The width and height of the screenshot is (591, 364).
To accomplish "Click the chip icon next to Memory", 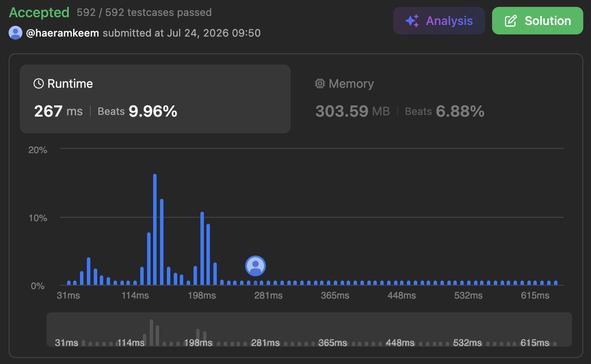I will [320, 83].
